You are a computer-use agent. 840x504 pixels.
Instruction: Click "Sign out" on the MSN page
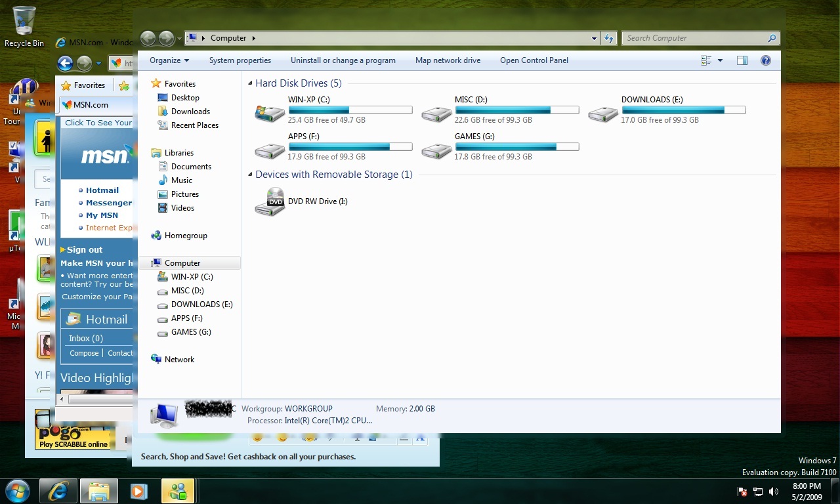85,249
